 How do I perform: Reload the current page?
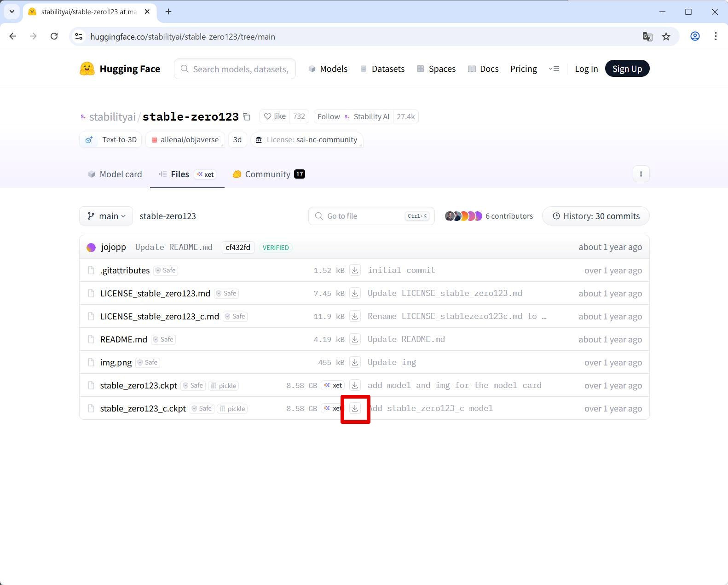click(54, 36)
